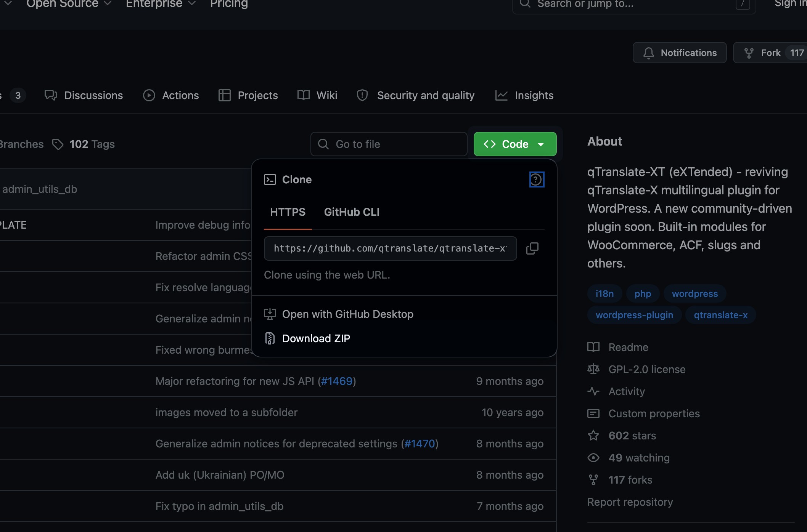Click the license scale icon

(x=593, y=369)
